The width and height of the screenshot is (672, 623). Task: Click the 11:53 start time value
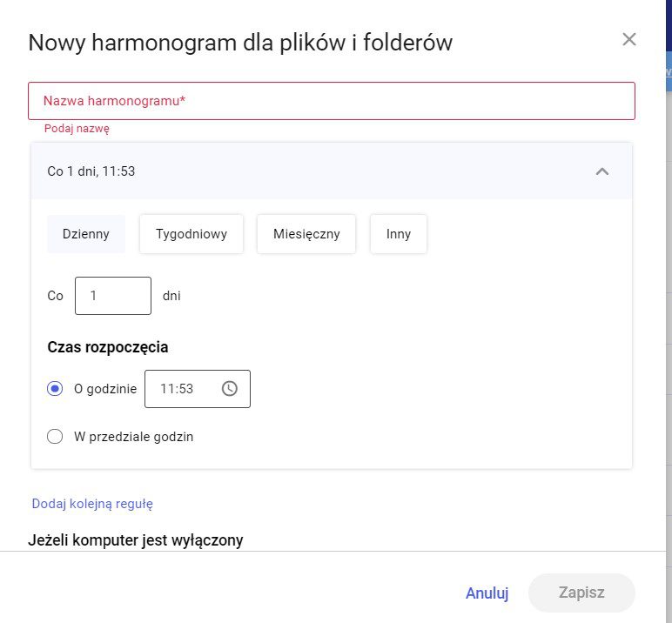point(177,389)
